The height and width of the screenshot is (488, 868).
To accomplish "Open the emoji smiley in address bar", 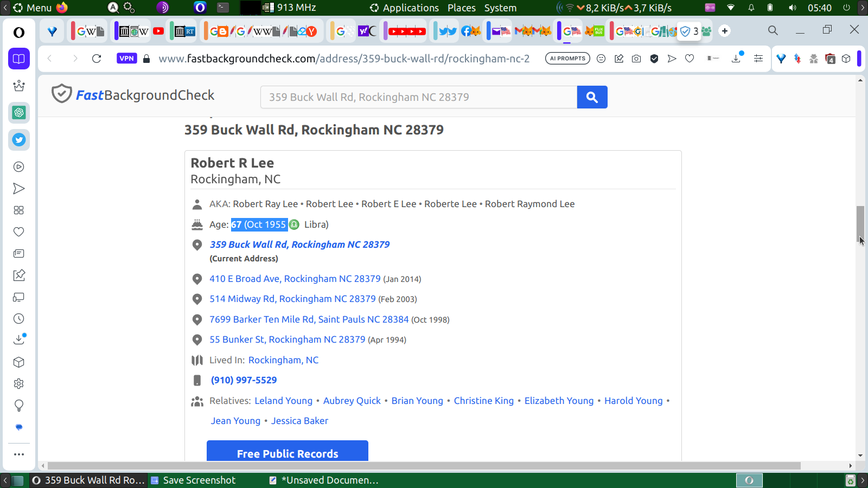I will [601, 59].
